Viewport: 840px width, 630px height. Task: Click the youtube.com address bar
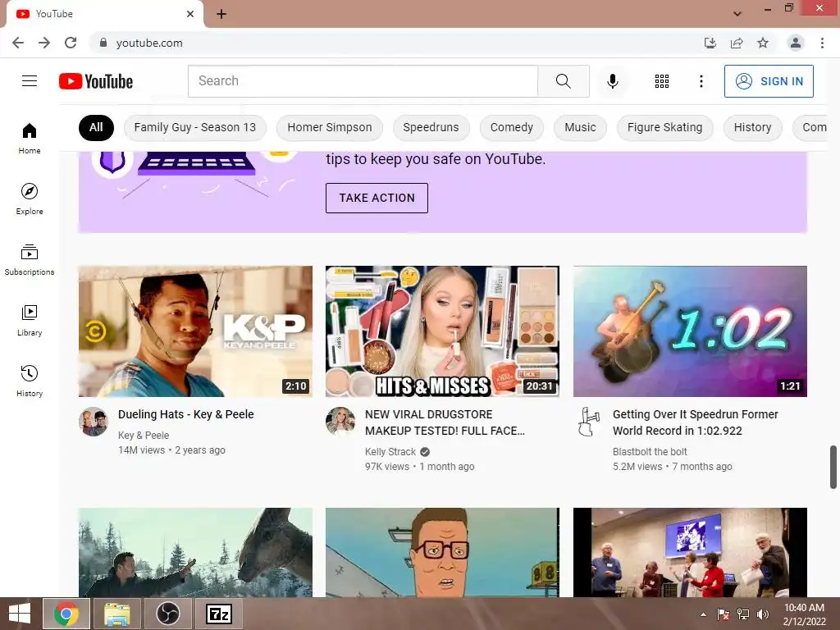point(396,43)
